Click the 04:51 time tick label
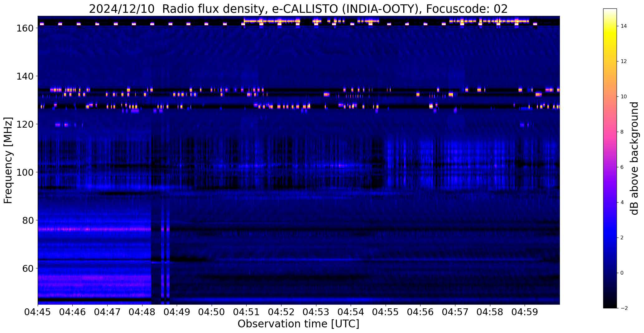The height and width of the screenshot is (333, 644). pos(247,312)
